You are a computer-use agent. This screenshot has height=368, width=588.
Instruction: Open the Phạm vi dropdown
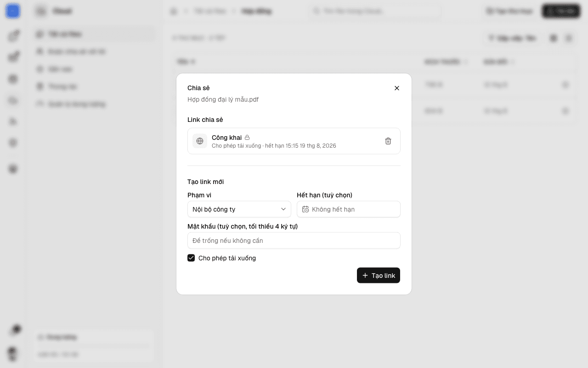tap(239, 209)
